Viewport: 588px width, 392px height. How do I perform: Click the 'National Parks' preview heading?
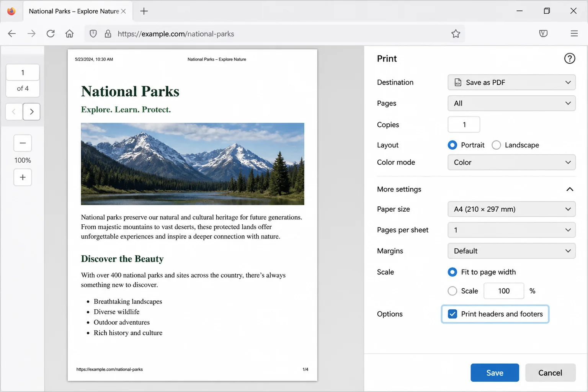[130, 91]
